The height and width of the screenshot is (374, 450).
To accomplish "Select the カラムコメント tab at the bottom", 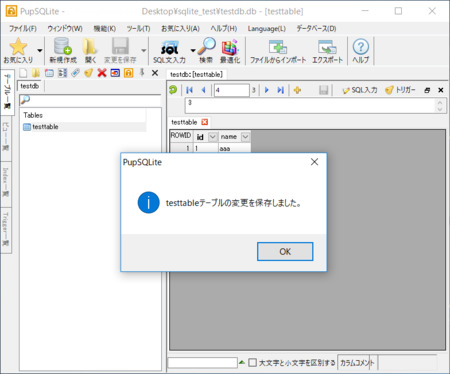I will click(357, 363).
